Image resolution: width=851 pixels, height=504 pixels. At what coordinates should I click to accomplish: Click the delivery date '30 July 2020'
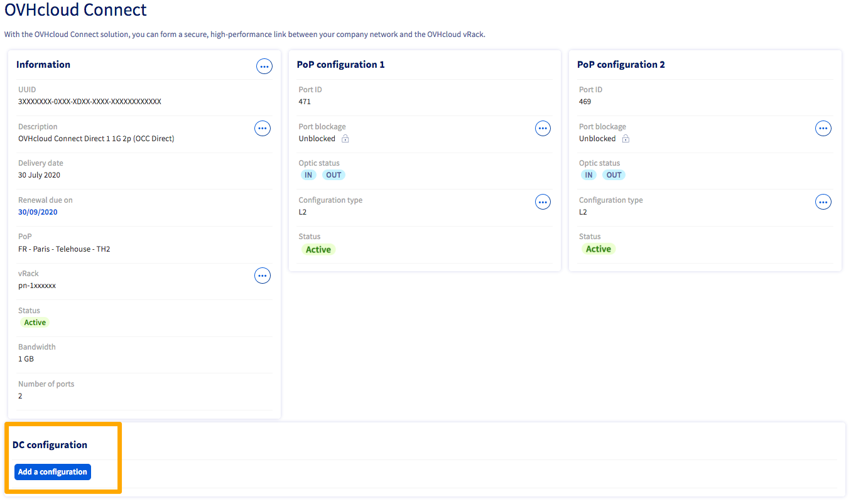coord(40,175)
